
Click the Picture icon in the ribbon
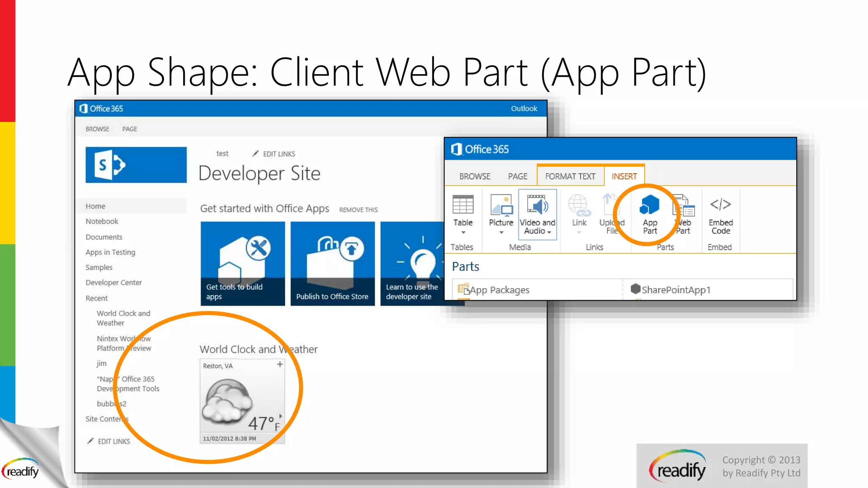501,205
